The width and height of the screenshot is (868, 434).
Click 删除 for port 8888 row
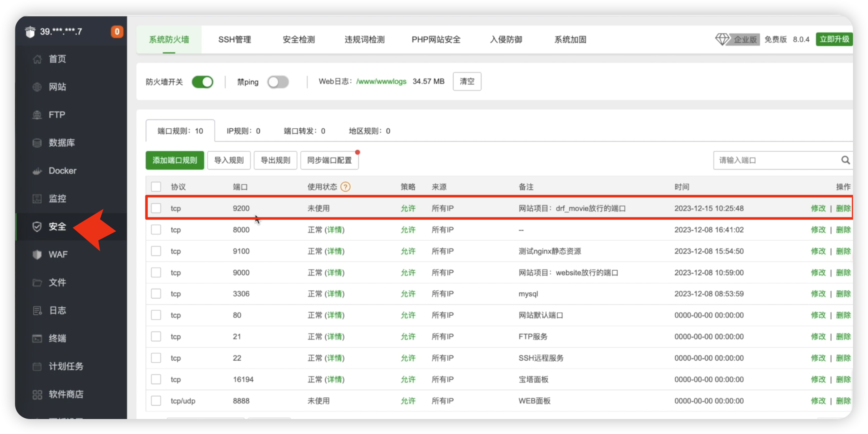(x=843, y=401)
